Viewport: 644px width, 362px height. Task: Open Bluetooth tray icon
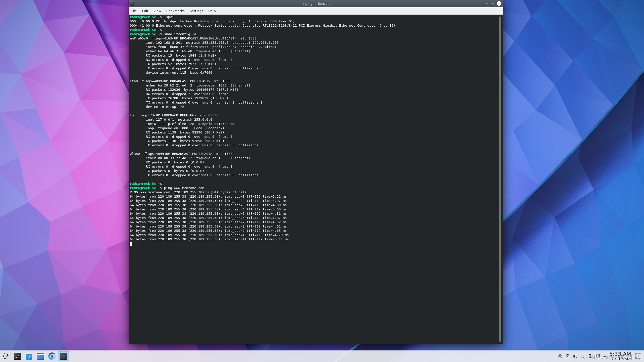tap(582, 356)
